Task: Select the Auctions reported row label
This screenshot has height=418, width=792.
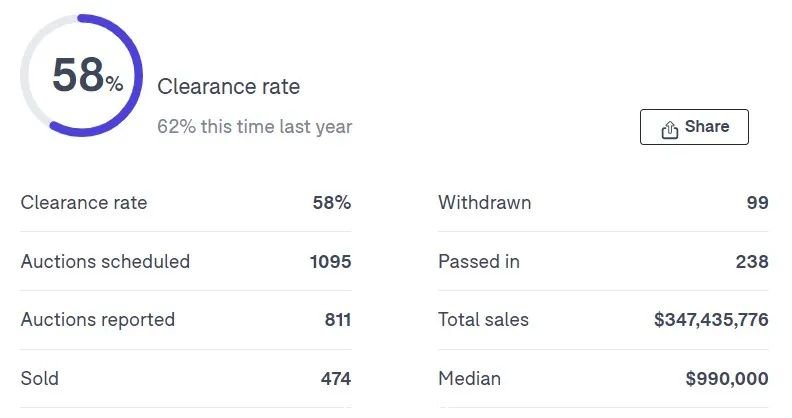Action: (x=98, y=320)
